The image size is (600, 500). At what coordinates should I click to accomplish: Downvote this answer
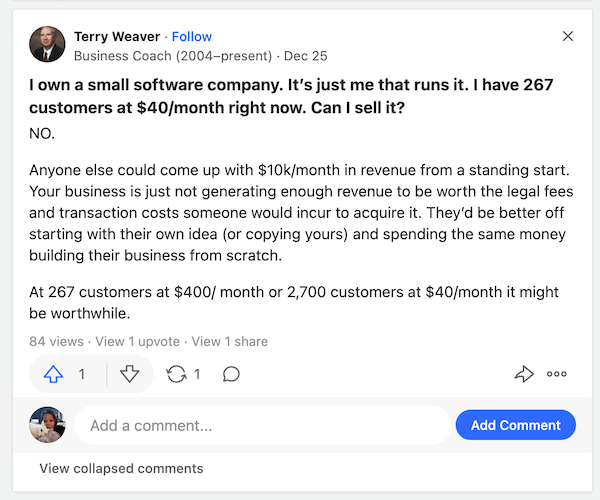129,374
